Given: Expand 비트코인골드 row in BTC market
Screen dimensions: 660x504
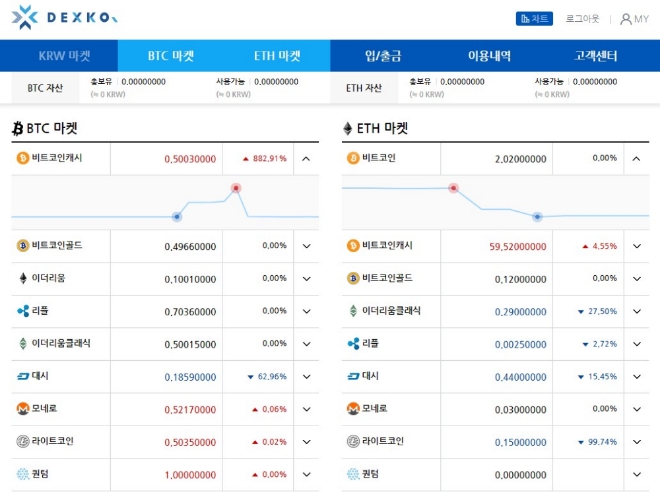Looking at the screenshot, I should tap(306, 246).
